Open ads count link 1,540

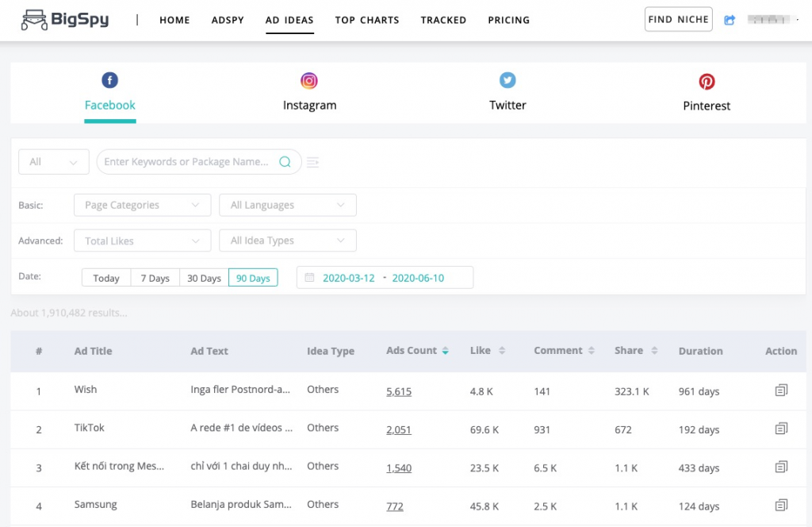coord(399,468)
